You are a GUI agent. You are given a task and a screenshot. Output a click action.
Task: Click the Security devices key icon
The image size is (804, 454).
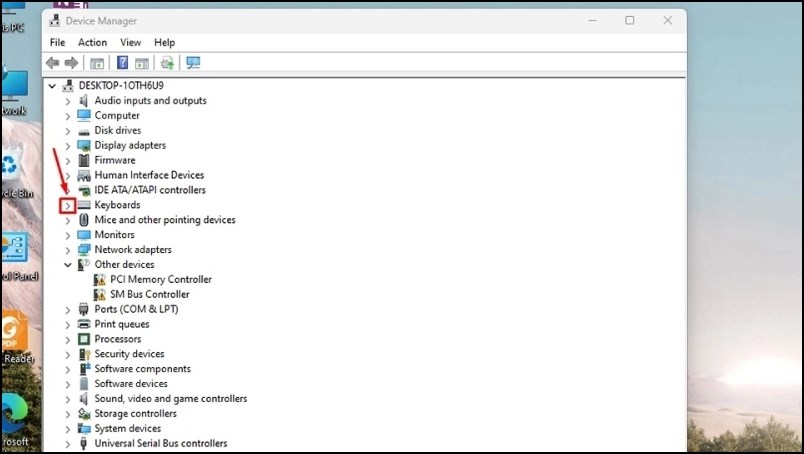pos(84,354)
